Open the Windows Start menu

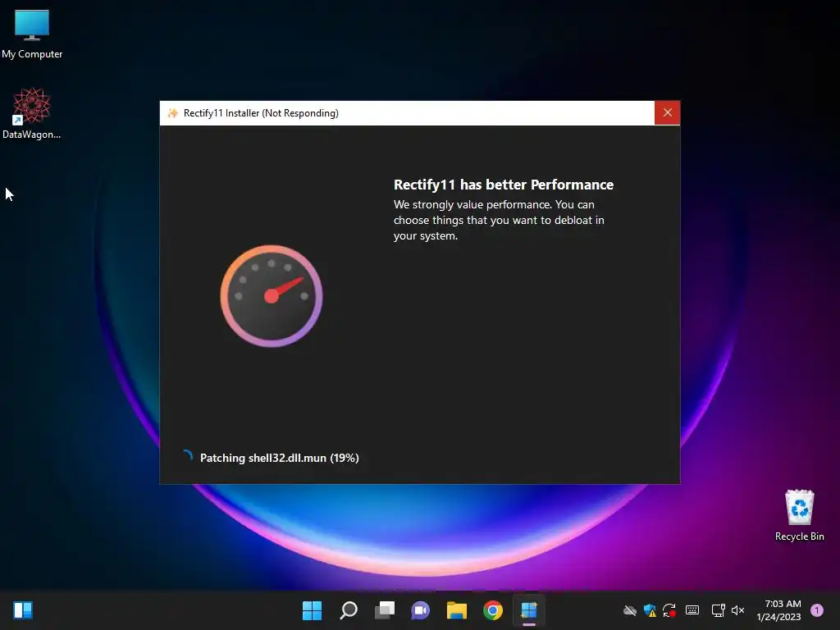[312, 610]
